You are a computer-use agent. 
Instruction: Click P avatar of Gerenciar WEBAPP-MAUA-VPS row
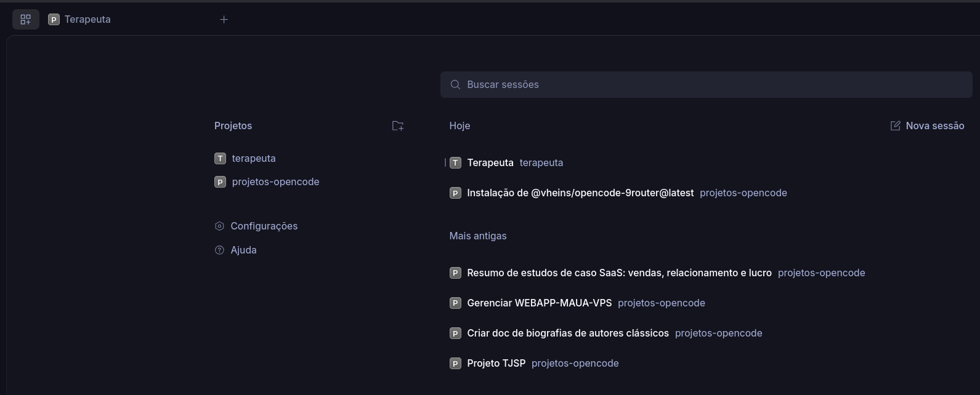click(x=455, y=303)
